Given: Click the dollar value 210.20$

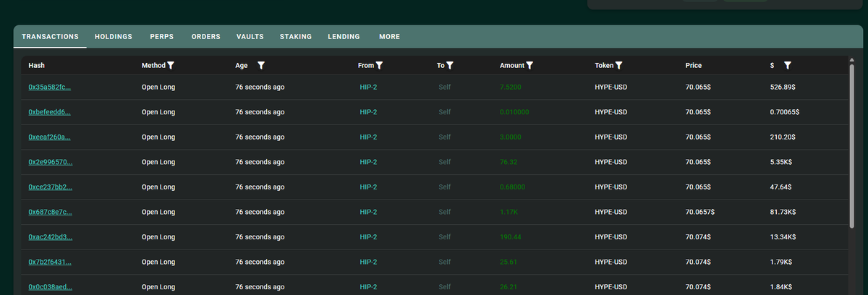Looking at the screenshot, I should (783, 137).
